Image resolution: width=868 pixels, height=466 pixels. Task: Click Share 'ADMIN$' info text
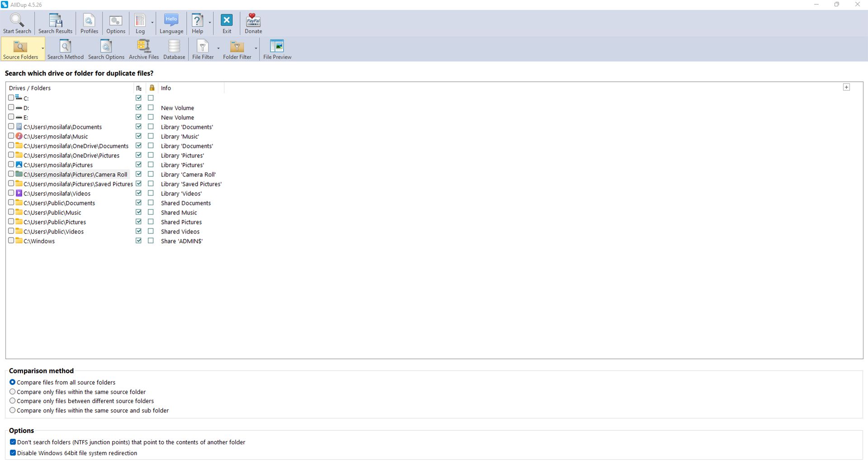(x=182, y=241)
